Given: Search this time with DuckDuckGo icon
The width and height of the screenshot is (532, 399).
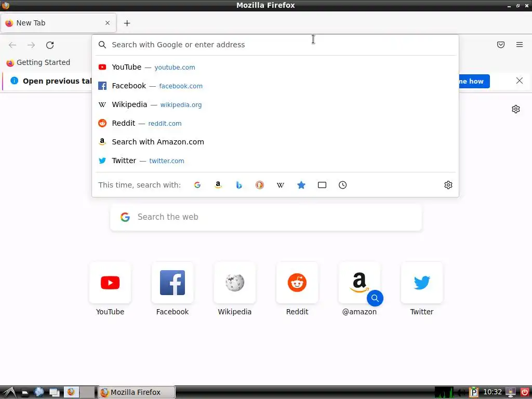Looking at the screenshot, I should pyautogui.click(x=260, y=185).
